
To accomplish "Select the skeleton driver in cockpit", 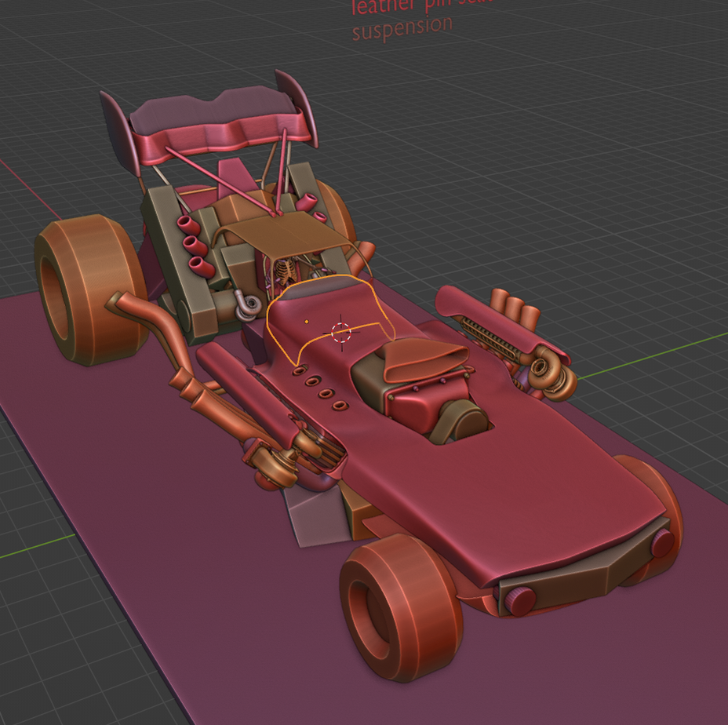I will (x=284, y=272).
